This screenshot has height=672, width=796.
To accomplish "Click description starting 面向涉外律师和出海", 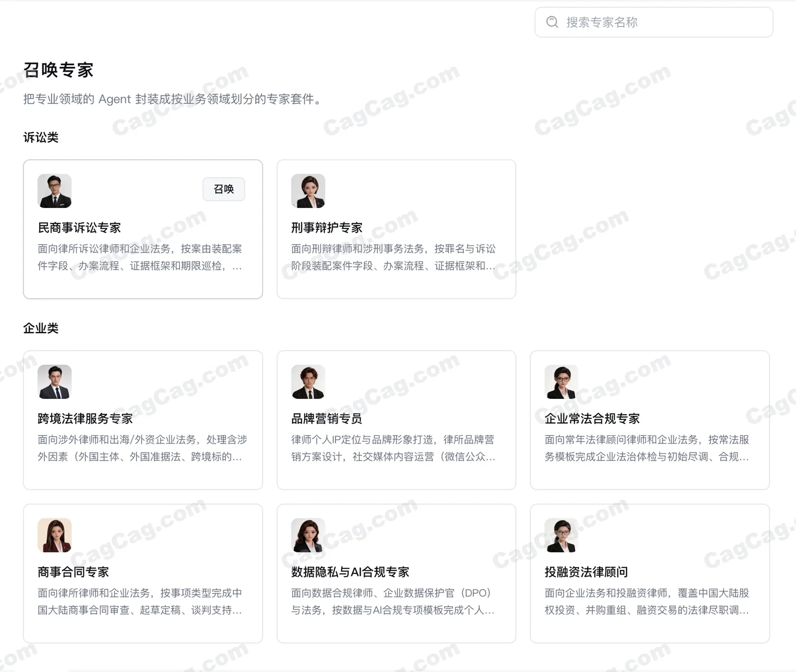I will [x=142, y=448].
